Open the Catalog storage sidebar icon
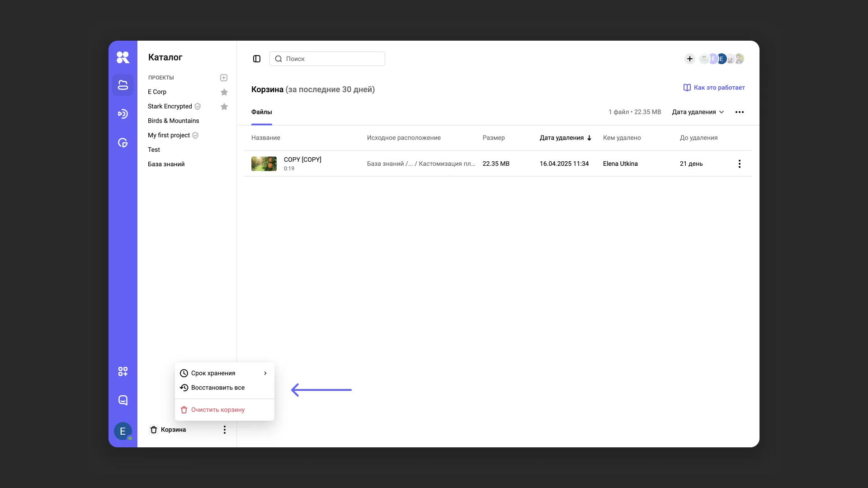Viewport: 868px width, 488px height. click(x=123, y=85)
